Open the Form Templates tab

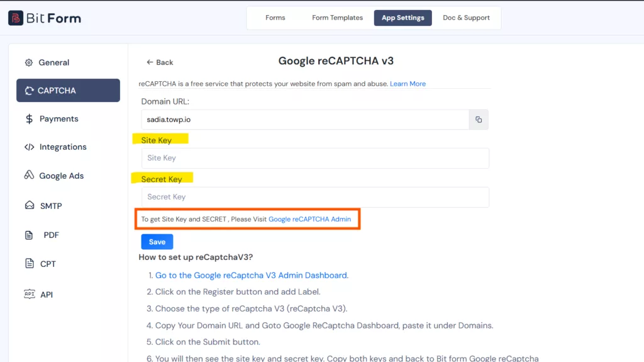coord(337,18)
